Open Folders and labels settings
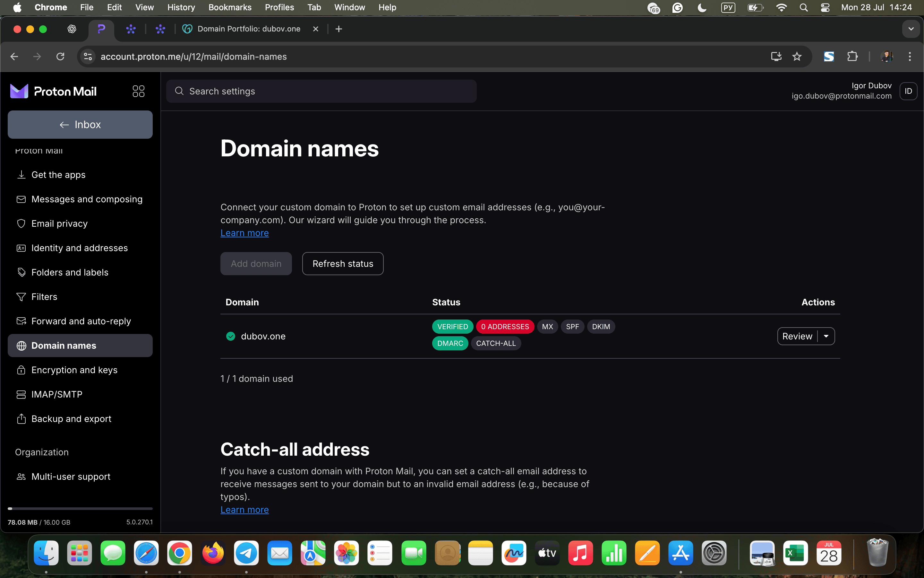Viewport: 924px width, 578px height. 80,273
